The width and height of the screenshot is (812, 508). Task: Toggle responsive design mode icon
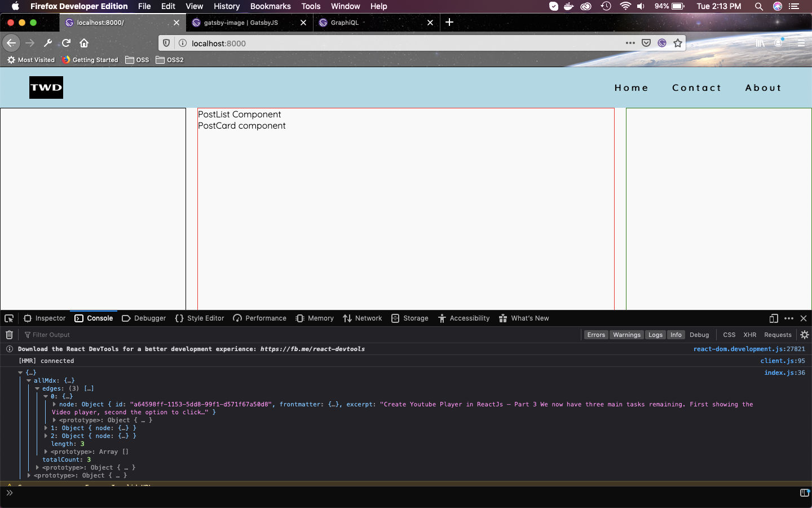pos(774,318)
